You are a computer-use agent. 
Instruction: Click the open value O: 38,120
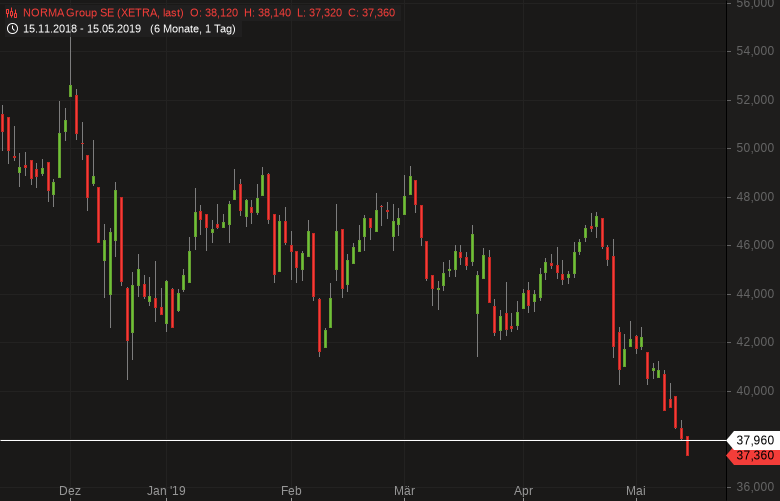pyautogui.click(x=214, y=13)
